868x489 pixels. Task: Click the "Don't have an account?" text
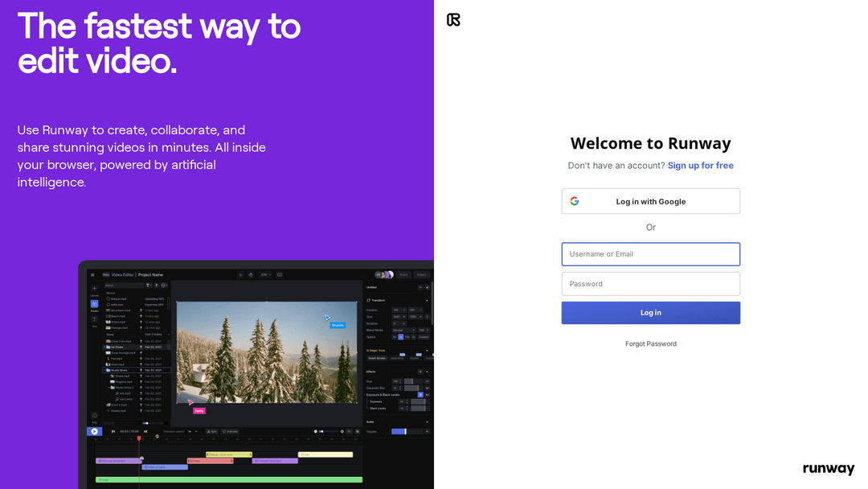point(616,166)
